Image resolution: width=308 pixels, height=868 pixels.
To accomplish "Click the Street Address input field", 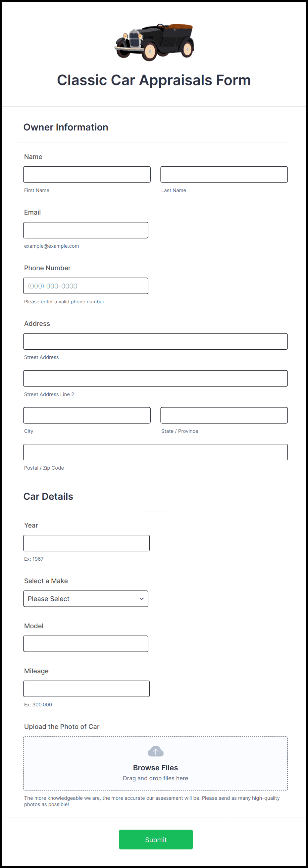I will (x=155, y=341).
